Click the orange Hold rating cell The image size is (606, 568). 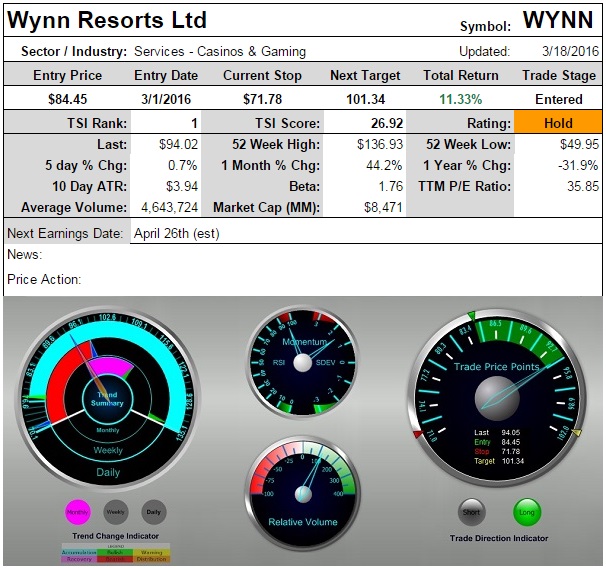point(558,123)
